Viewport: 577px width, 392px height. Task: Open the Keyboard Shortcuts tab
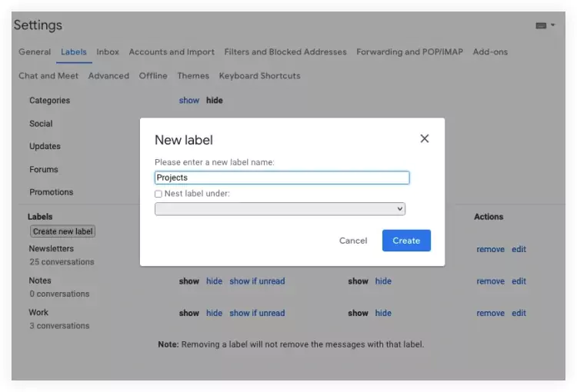tap(259, 76)
